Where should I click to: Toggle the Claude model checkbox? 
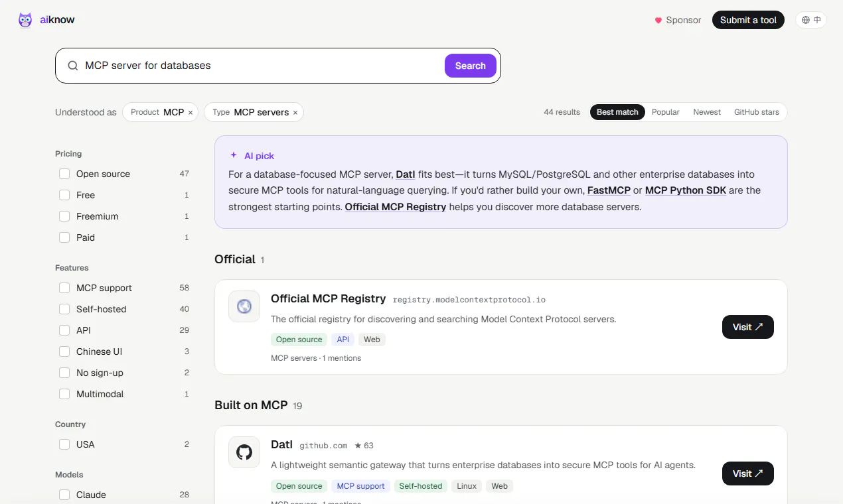pos(64,495)
